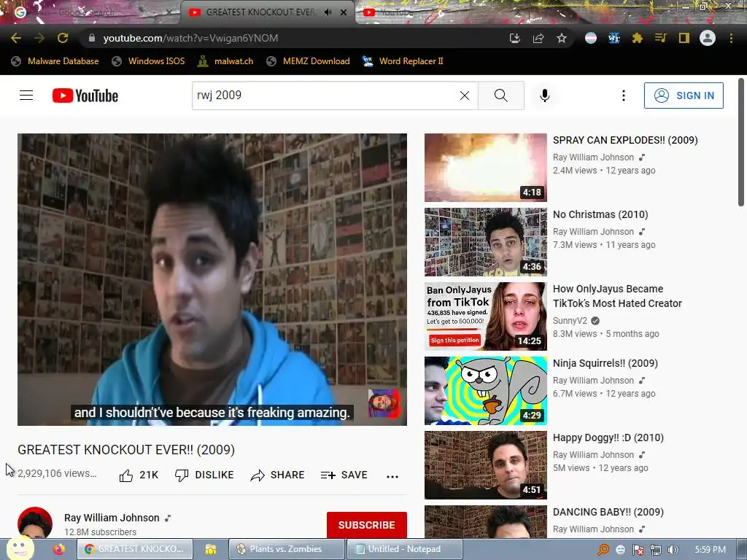Open the Chrome profile avatar
Image resolution: width=747 pixels, height=560 pixels.
[x=708, y=38]
